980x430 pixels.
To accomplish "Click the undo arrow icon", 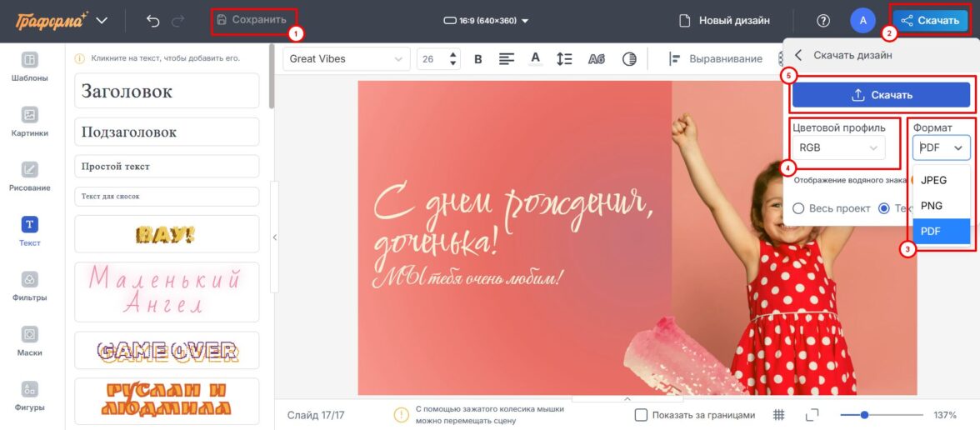I will [152, 20].
